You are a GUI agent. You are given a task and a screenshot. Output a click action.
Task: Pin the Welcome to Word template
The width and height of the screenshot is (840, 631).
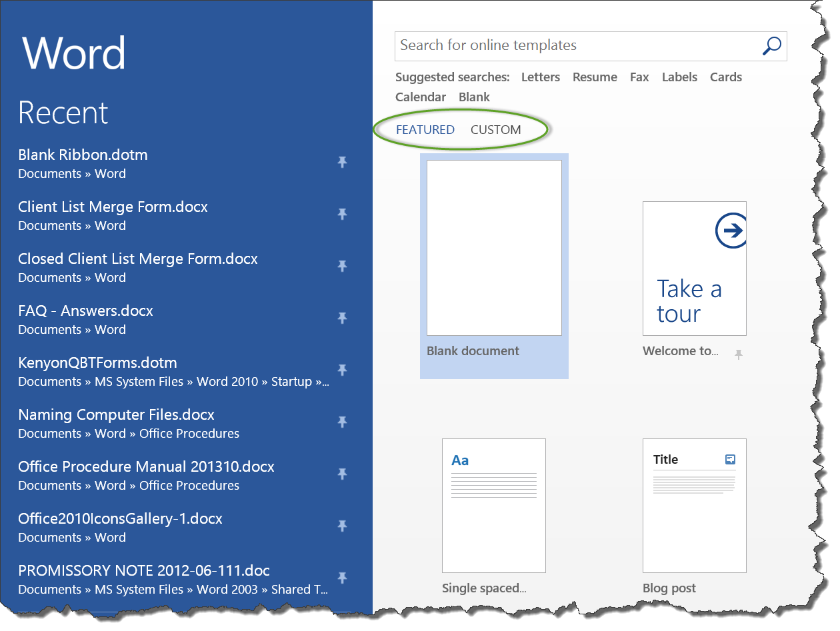(738, 354)
